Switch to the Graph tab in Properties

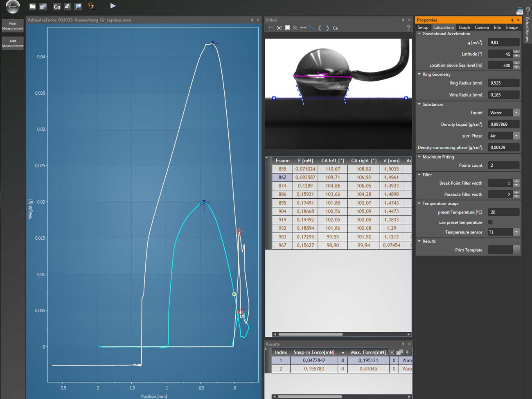(x=464, y=27)
